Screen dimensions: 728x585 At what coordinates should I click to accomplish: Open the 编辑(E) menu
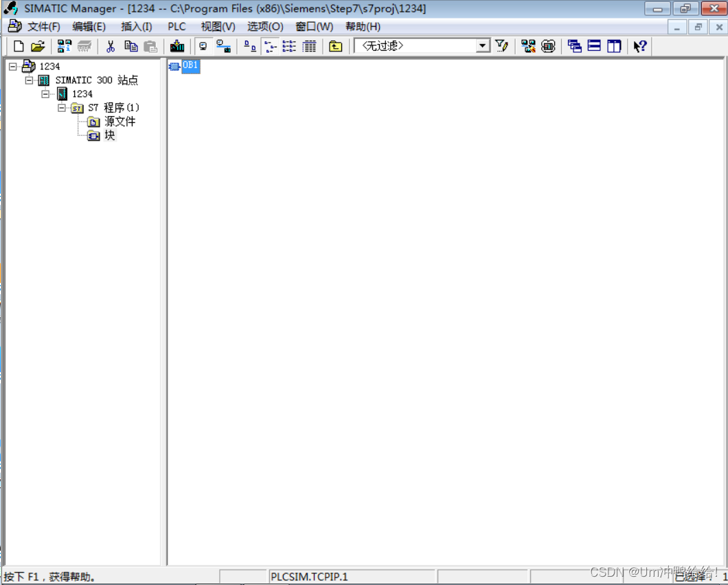click(89, 27)
